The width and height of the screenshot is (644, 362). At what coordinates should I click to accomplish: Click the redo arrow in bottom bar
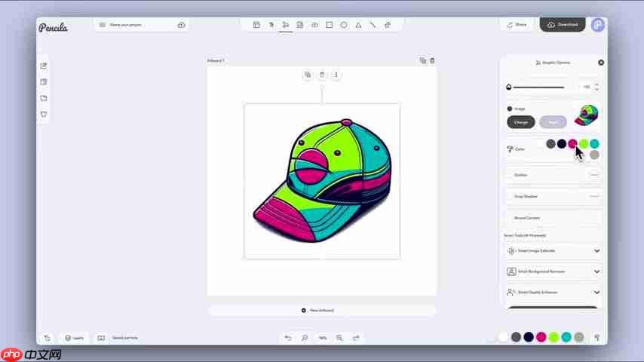(356, 338)
